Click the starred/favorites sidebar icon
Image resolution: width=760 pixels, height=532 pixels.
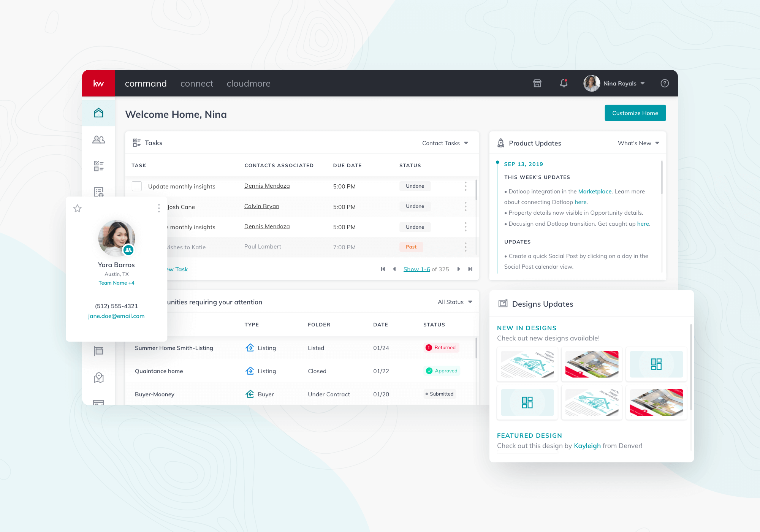tap(78, 208)
